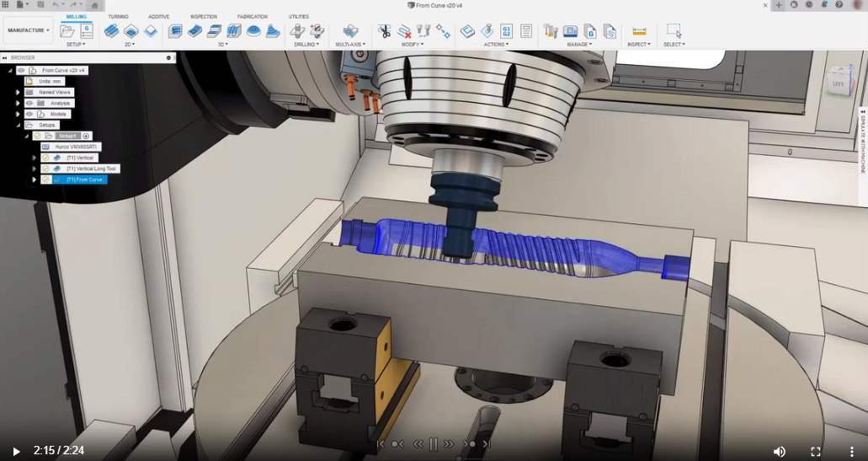Screen dimensions: 868x461
Task: Open the Setup Sheet icon
Action: (x=526, y=31)
